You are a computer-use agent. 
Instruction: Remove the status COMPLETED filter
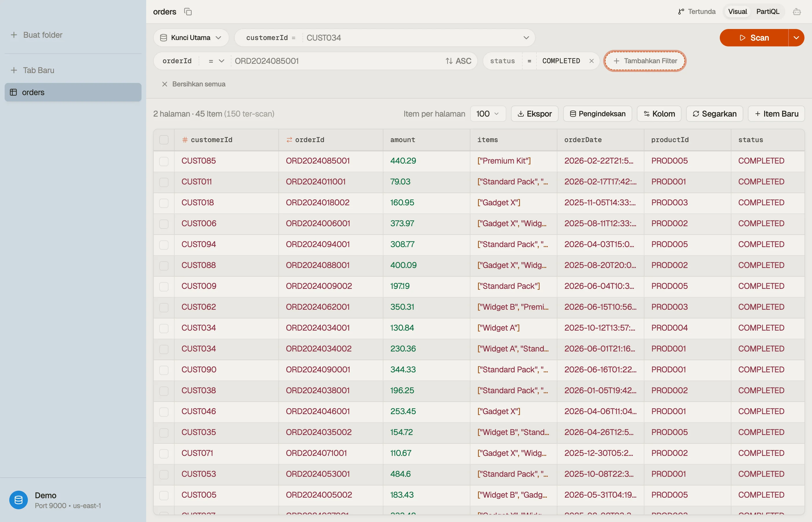(x=591, y=61)
